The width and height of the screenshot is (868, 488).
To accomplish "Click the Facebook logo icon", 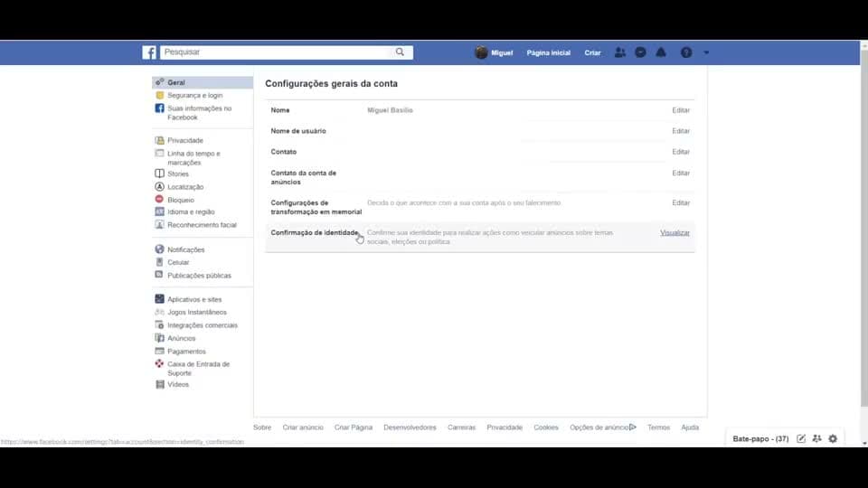I will coord(149,52).
